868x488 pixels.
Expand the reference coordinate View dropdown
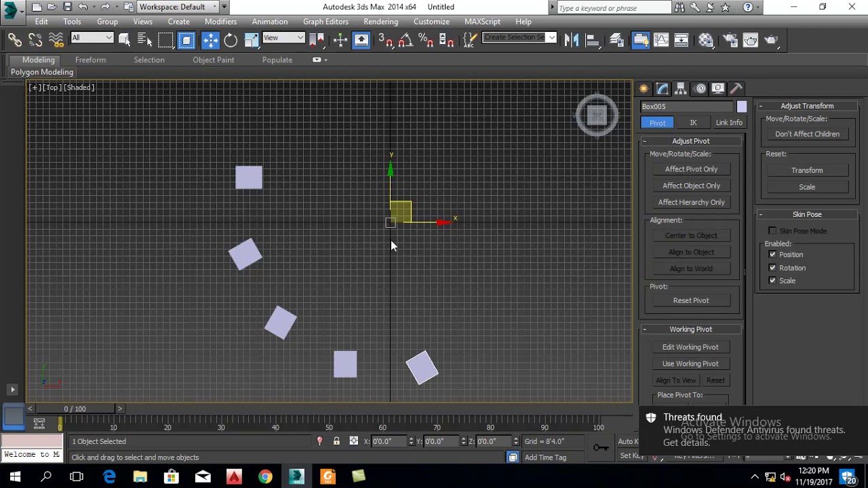tap(283, 38)
